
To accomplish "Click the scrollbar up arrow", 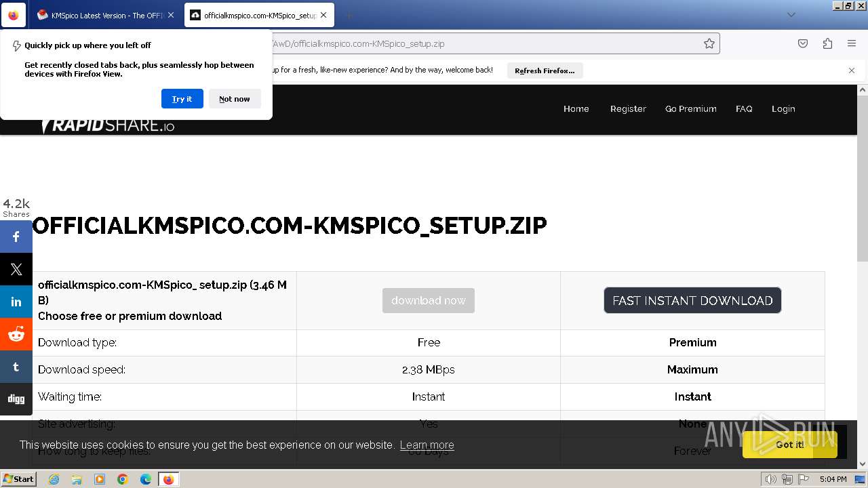I will pyautogui.click(x=862, y=89).
